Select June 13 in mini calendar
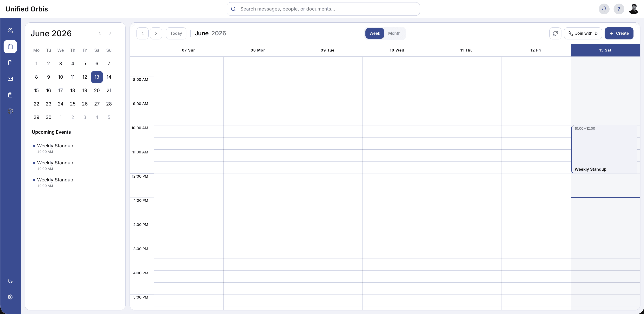The image size is (644, 314). coord(97,77)
